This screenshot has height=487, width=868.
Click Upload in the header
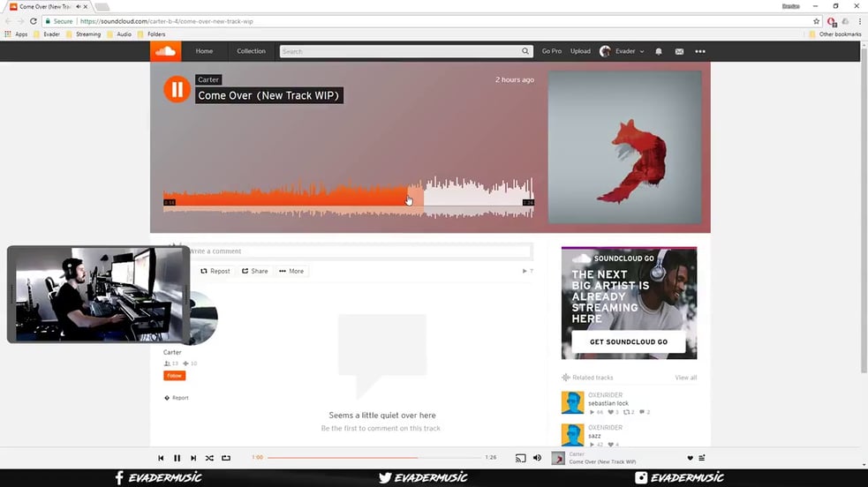coord(580,51)
